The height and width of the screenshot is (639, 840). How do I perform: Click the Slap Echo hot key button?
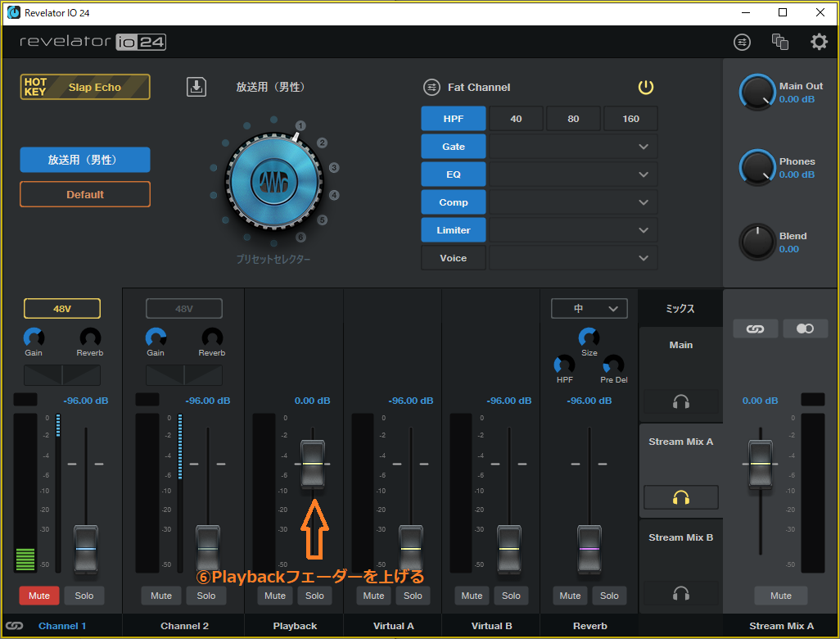(x=85, y=87)
